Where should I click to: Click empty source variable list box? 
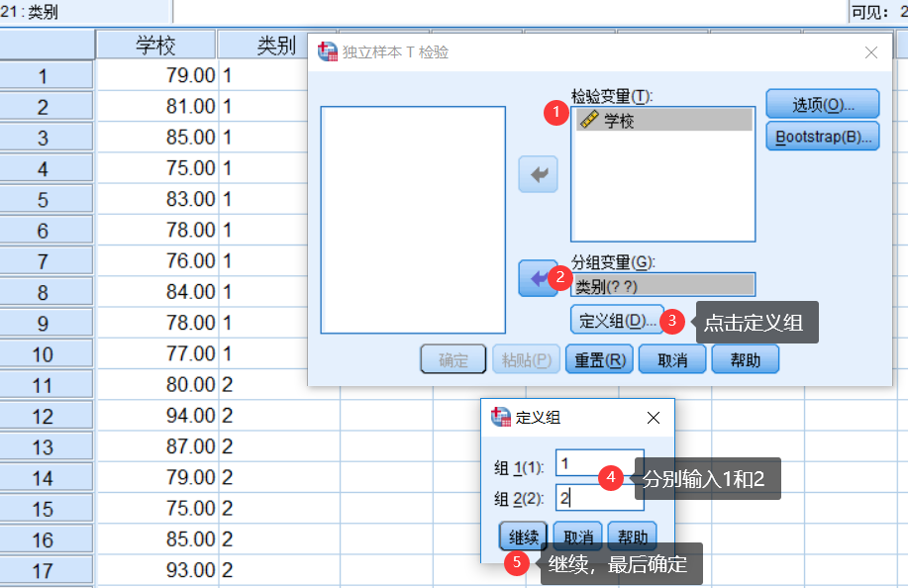point(413,220)
